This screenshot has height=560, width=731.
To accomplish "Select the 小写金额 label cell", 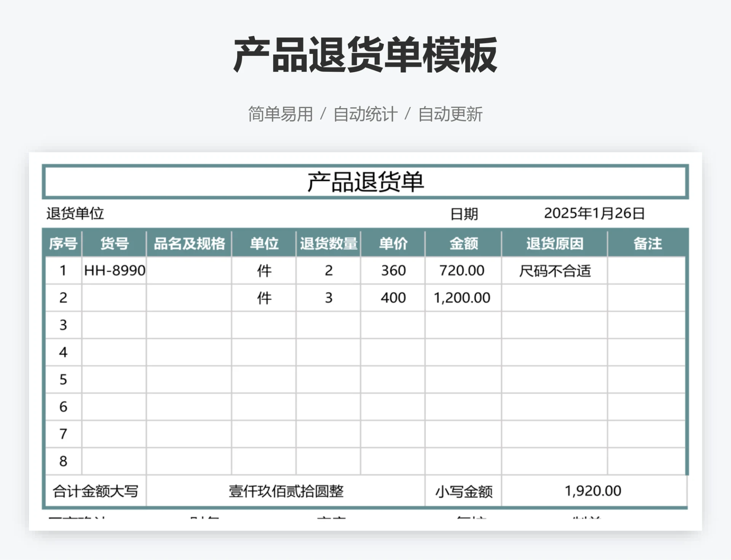I will [x=463, y=491].
